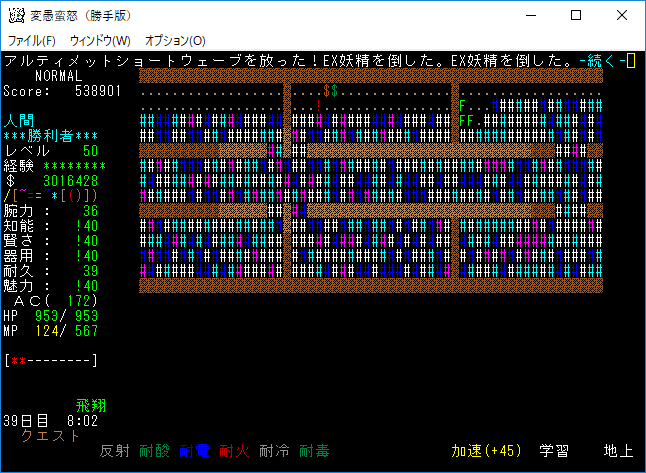Image resolution: width=646 pixels, height=473 pixels.
Task: Click the application icon in title bar
Action: tap(16, 15)
